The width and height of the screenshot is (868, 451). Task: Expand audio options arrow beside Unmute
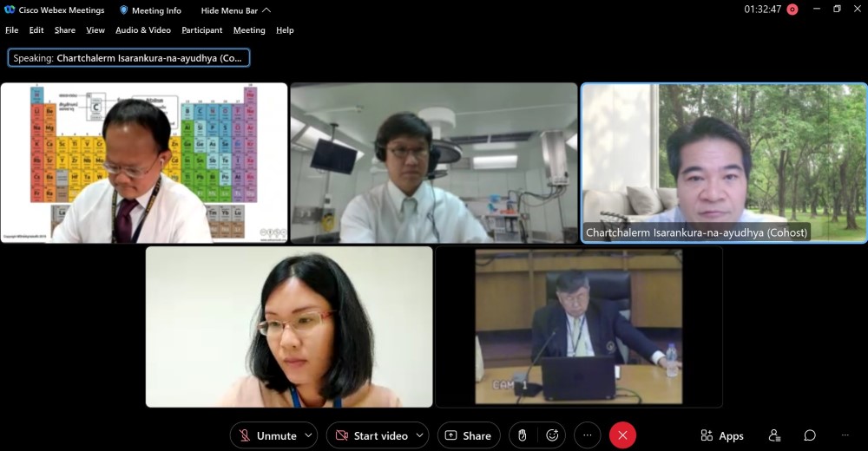coord(310,435)
